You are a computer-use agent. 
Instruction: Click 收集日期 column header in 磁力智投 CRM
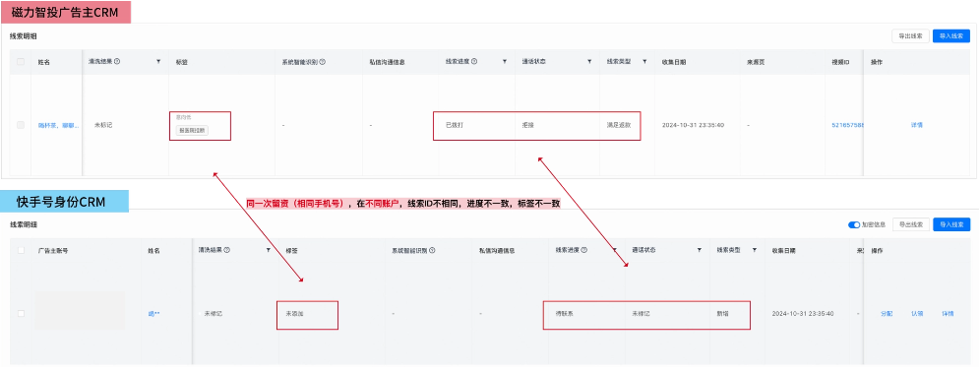coord(674,62)
